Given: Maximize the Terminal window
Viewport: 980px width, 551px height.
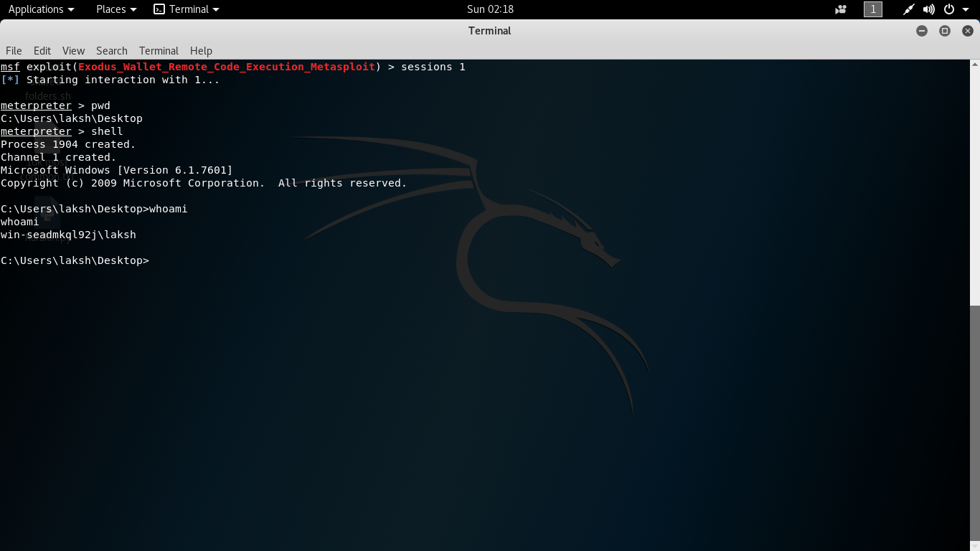Looking at the screenshot, I should pos(945,31).
